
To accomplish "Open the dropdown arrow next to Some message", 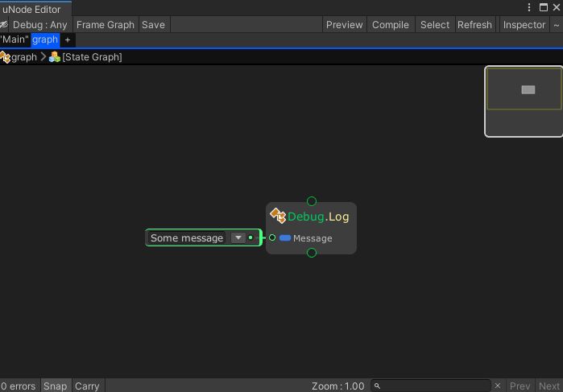I will [238, 237].
